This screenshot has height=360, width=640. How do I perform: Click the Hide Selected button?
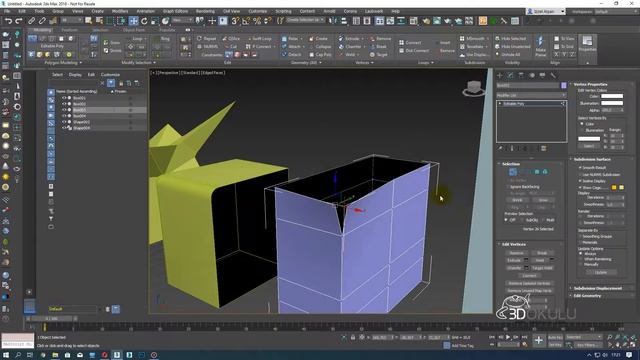point(510,38)
